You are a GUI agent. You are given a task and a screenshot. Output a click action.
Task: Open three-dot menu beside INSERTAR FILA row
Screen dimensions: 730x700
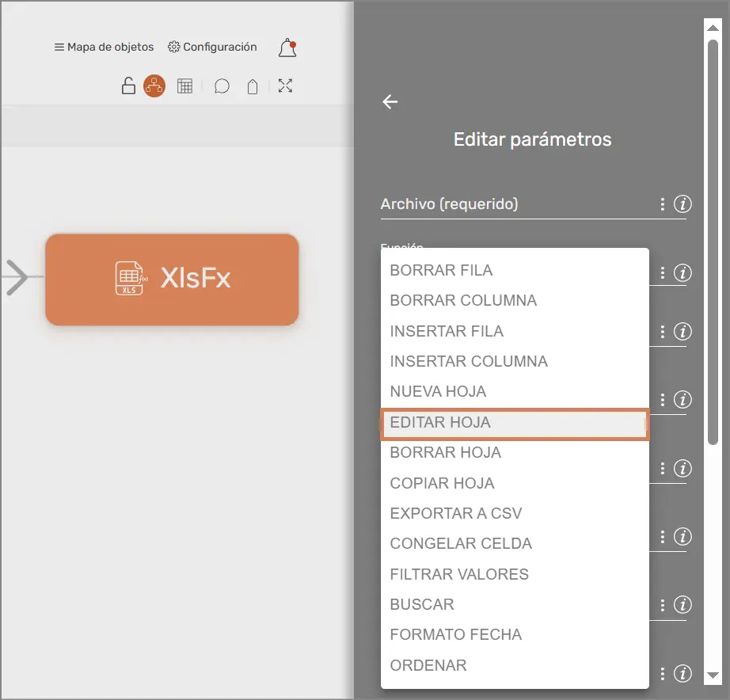pyautogui.click(x=662, y=332)
